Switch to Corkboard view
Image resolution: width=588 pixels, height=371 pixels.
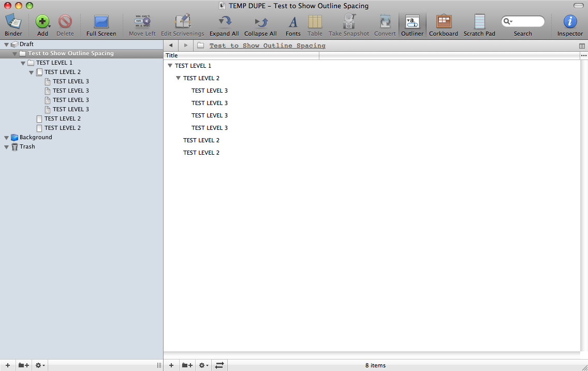[x=444, y=22]
